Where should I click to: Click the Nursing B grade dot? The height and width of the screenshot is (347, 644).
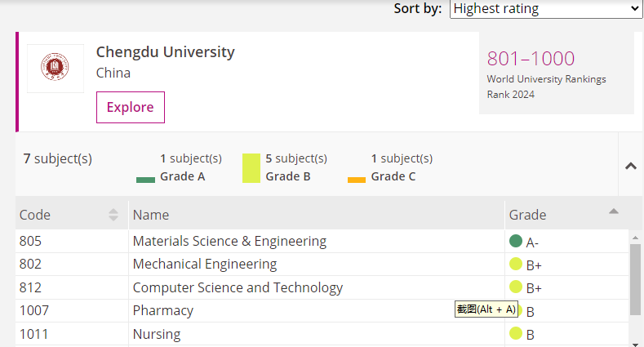(x=515, y=332)
